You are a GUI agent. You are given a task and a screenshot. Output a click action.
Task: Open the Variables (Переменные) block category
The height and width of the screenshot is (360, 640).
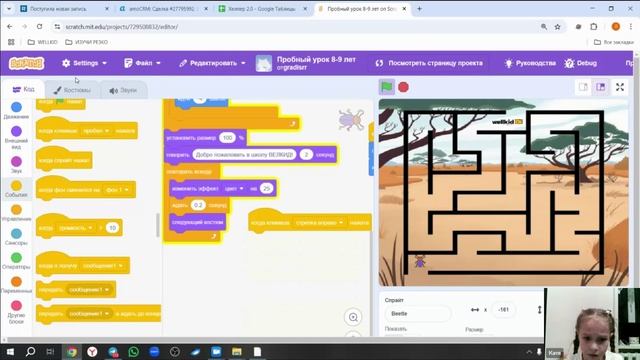(16, 285)
